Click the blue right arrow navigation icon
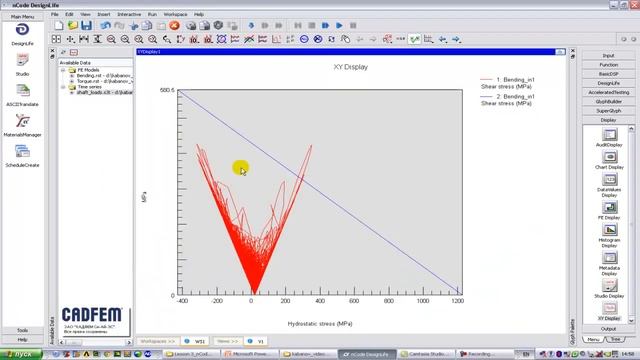This screenshot has width=640, height=360. pyautogui.click(x=456, y=39)
